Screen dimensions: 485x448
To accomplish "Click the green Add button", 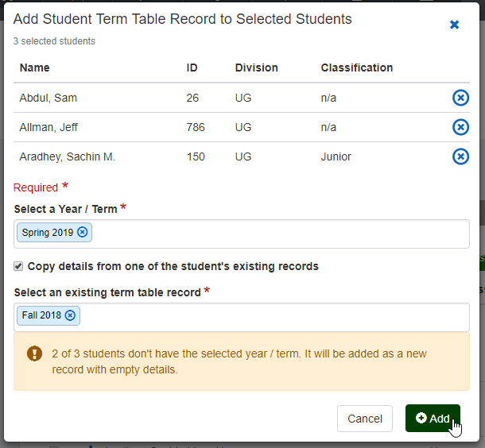I will 433,419.
